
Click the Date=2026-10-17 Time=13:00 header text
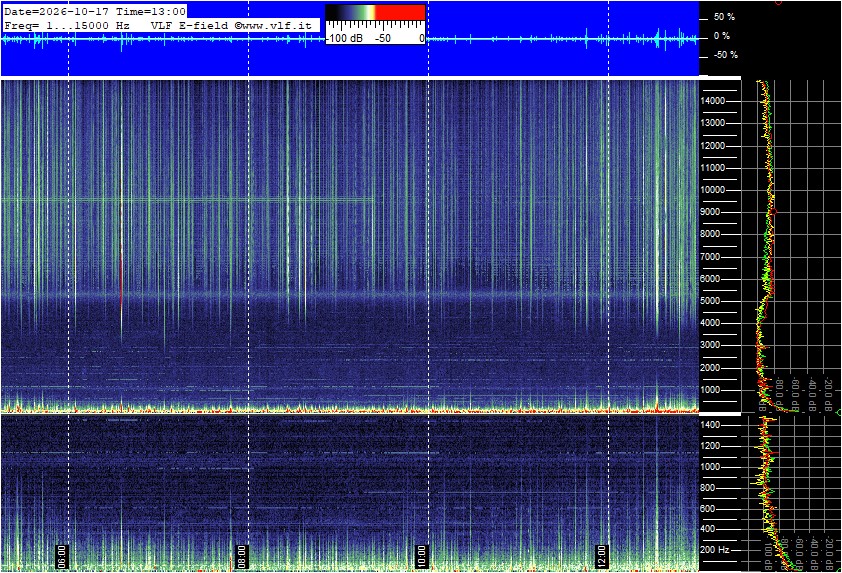[x=95, y=11]
